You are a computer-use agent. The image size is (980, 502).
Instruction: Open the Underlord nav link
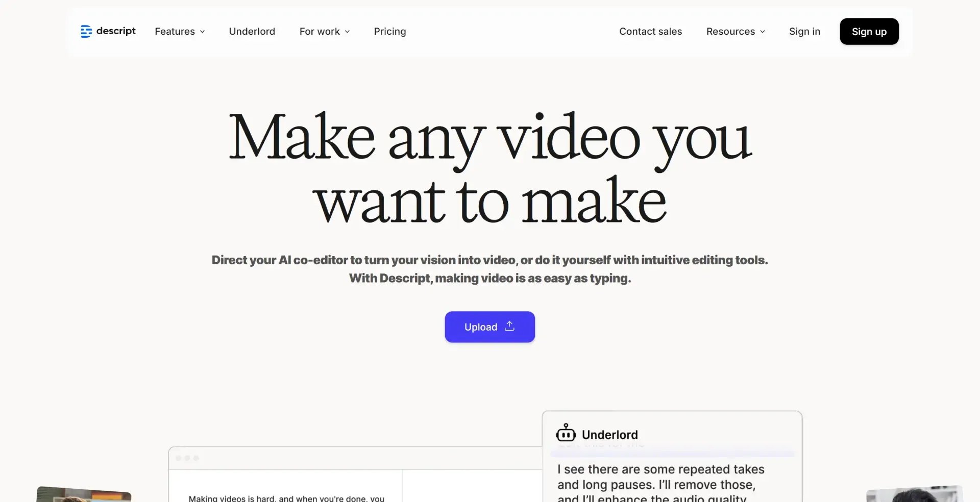(x=252, y=31)
